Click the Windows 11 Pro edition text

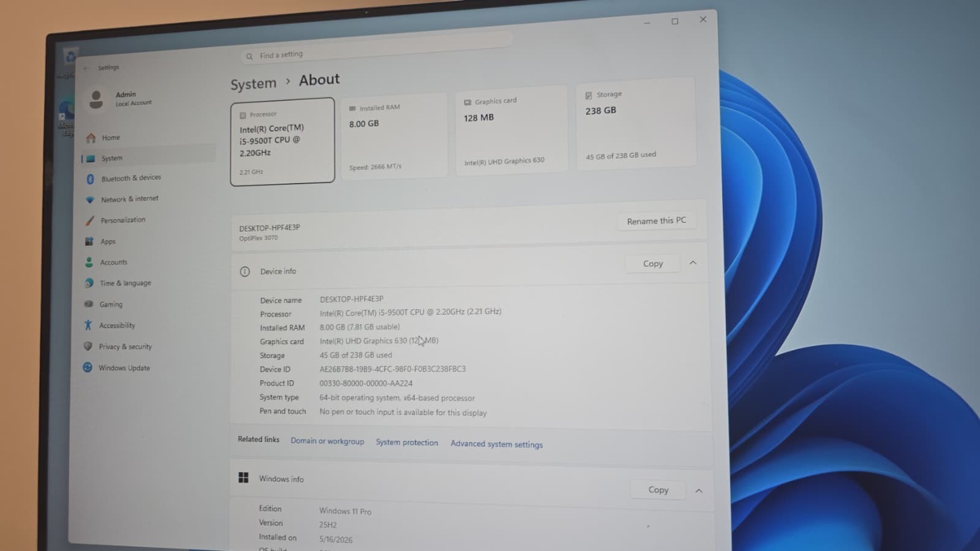345,511
